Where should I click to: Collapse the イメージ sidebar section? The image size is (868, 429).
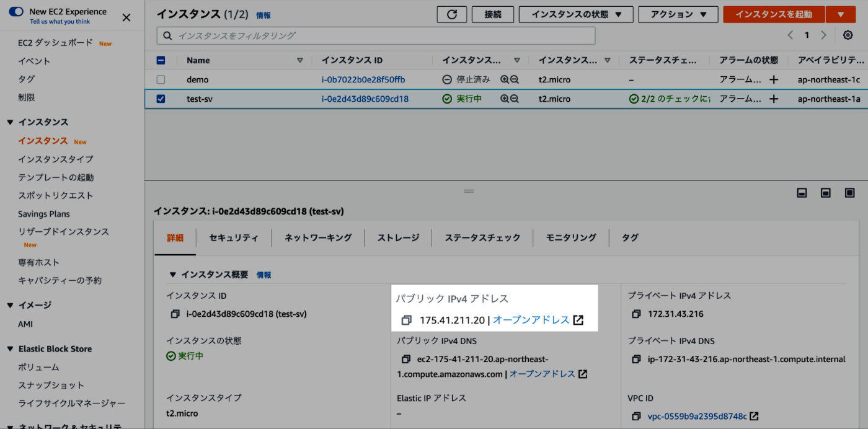(10, 305)
